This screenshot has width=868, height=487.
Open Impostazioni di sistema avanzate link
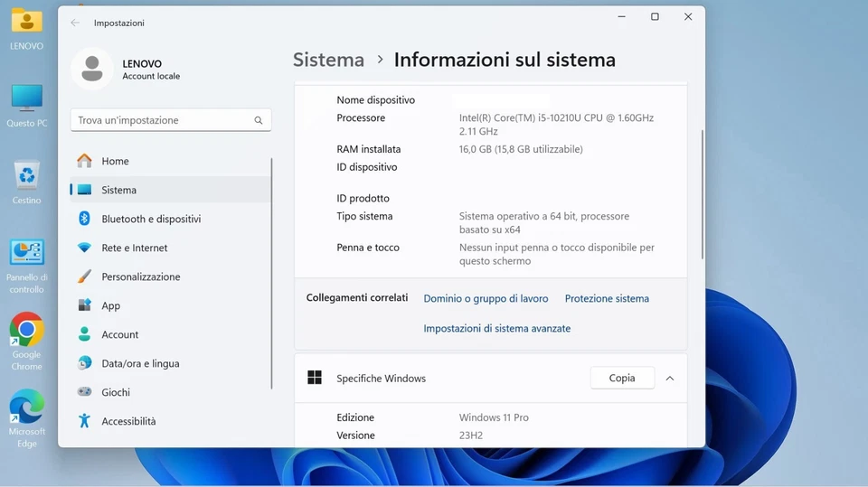[x=496, y=328]
